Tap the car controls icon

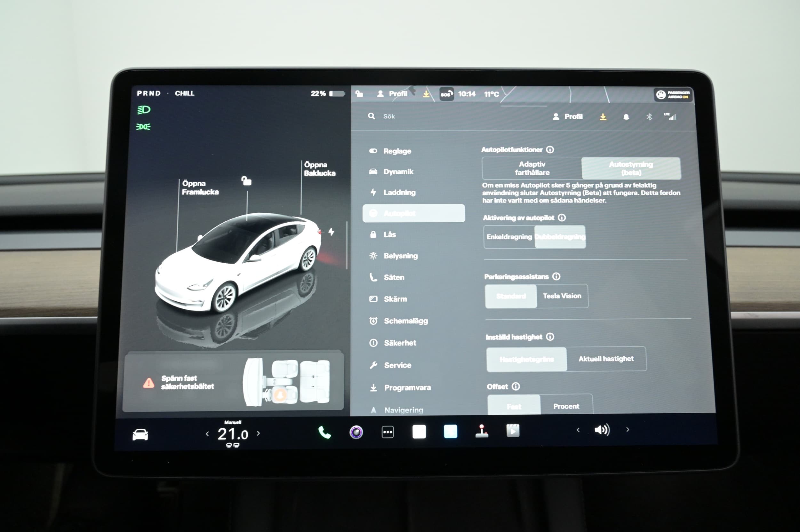click(140, 435)
